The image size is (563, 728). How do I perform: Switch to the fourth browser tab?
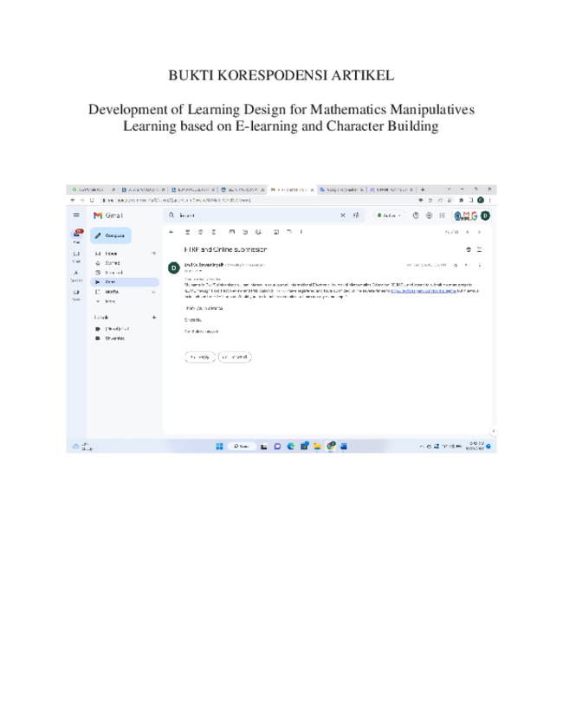tap(243, 190)
